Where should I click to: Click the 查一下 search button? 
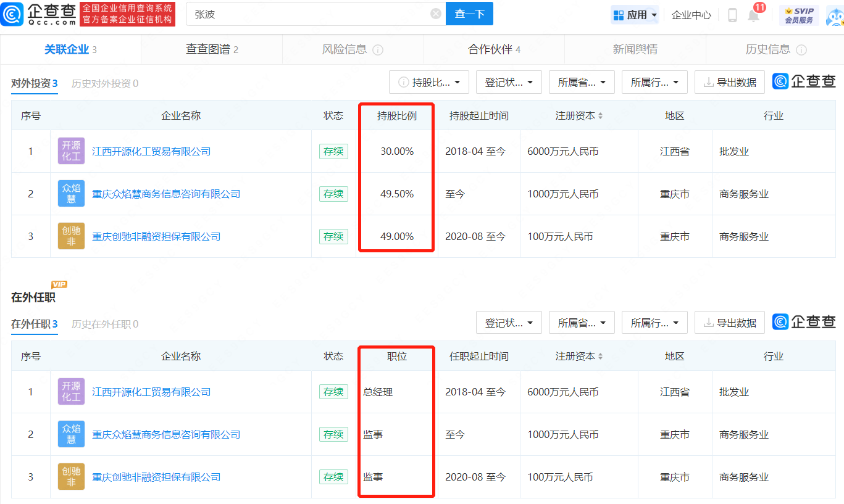469,14
